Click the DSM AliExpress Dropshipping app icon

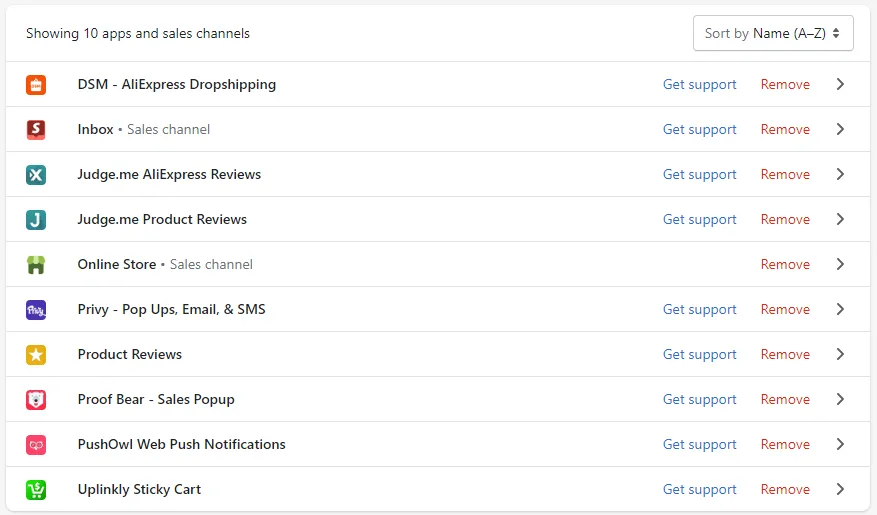click(36, 85)
